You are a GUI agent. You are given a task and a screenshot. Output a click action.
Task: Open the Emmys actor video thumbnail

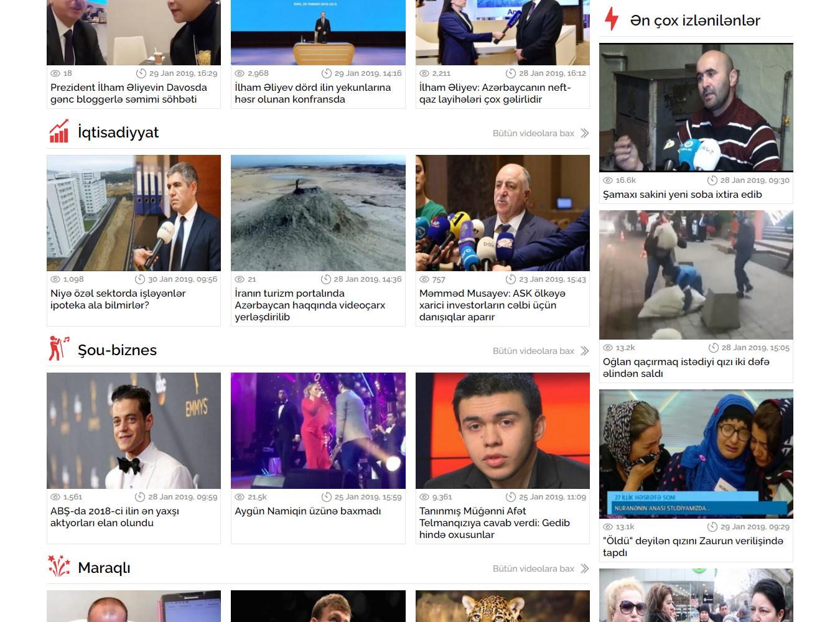pyautogui.click(x=134, y=430)
